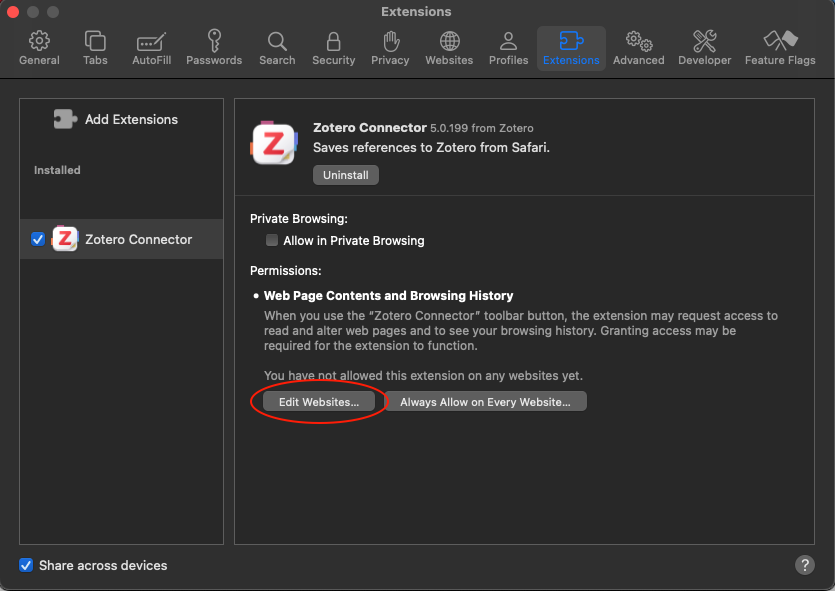Enable Allow in Private Browsing
This screenshot has height=591, width=835.
click(272, 240)
